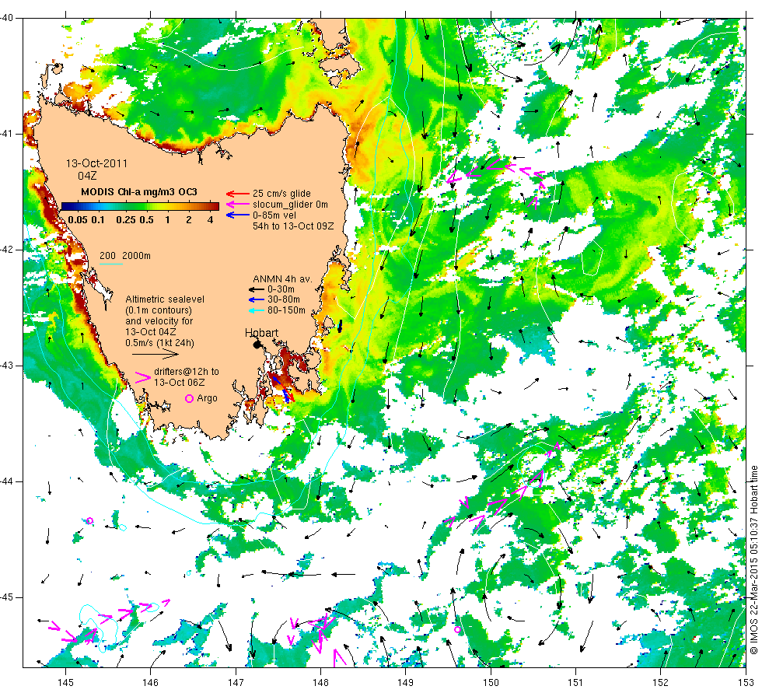Click the 04Z time label under the date
This screenshot has height=700, width=762.
click(87, 176)
